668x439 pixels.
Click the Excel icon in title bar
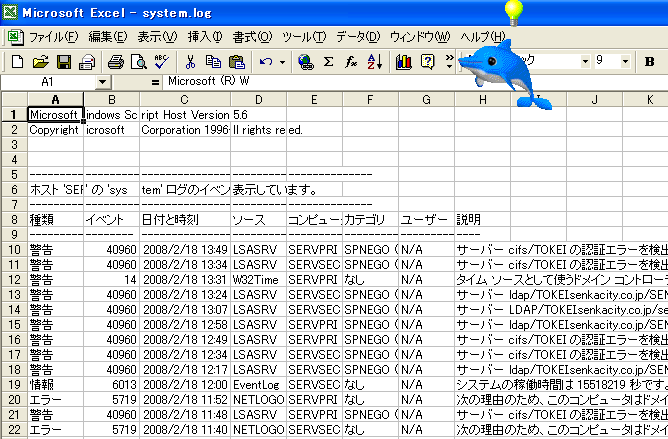[x=10, y=12]
